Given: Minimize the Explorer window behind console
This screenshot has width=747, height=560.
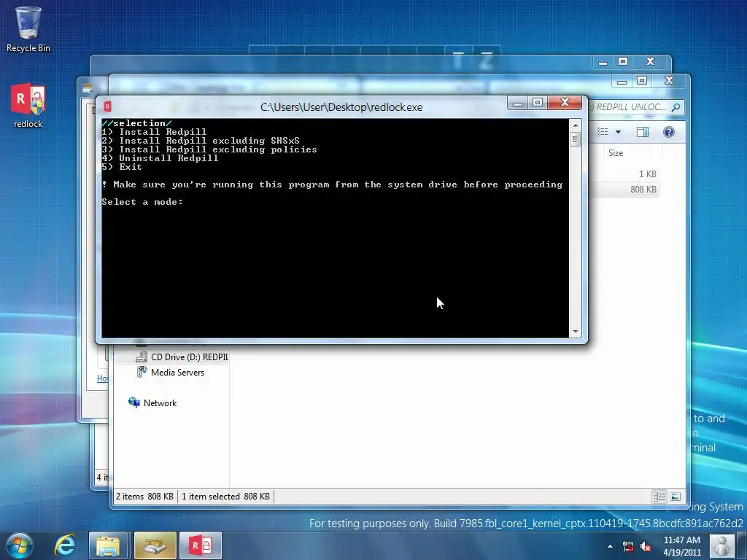Looking at the screenshot, I should click(622, 81).
